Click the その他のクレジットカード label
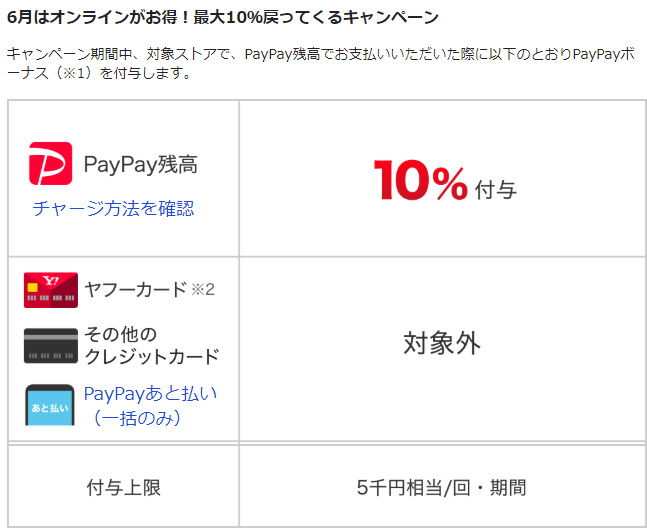This screenshot has width=647, height=529. point(151,345)
